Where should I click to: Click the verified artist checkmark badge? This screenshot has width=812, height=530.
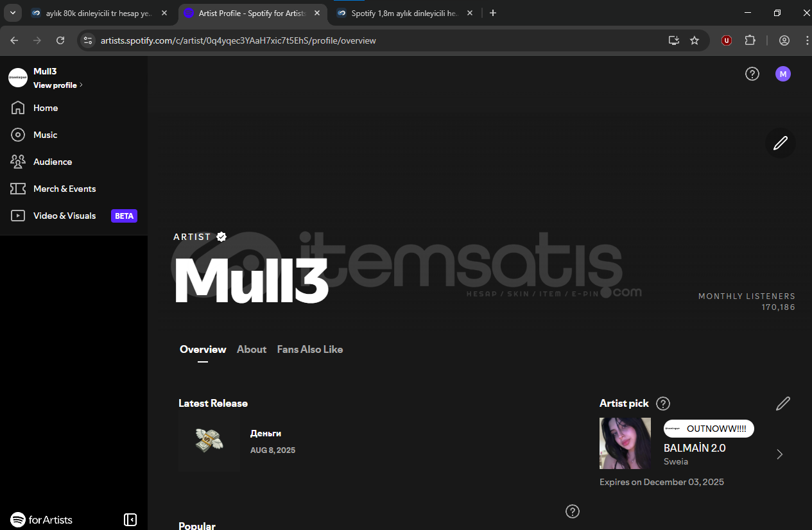pos(221,237)
